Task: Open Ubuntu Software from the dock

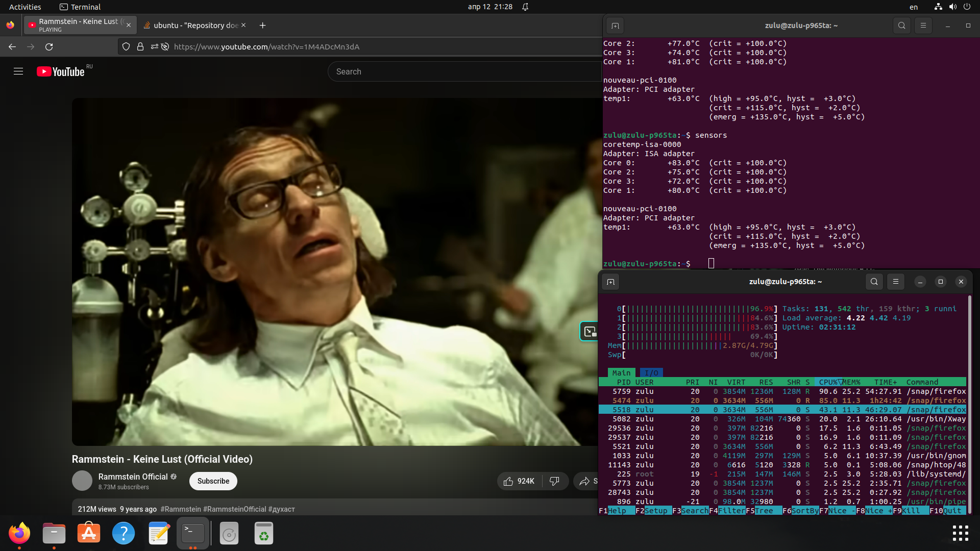Action: click(x=89, y=533)
